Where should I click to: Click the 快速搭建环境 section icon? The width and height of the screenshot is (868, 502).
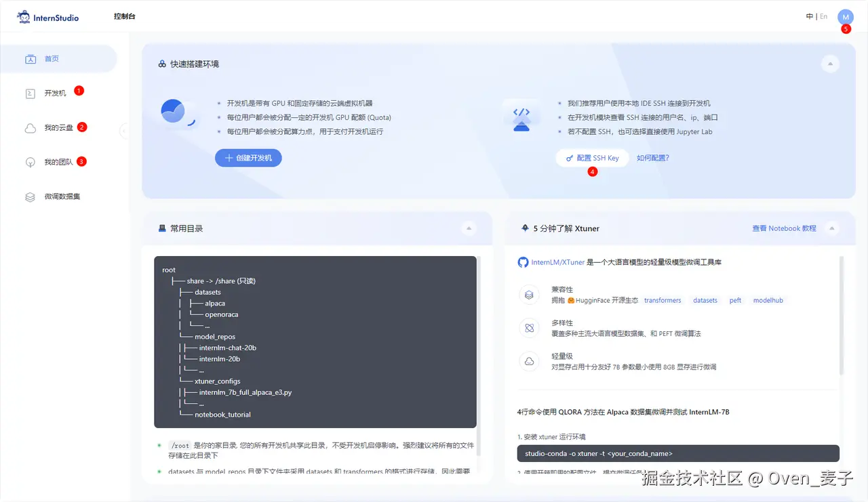pyautogui.click(x=162, y=64)
